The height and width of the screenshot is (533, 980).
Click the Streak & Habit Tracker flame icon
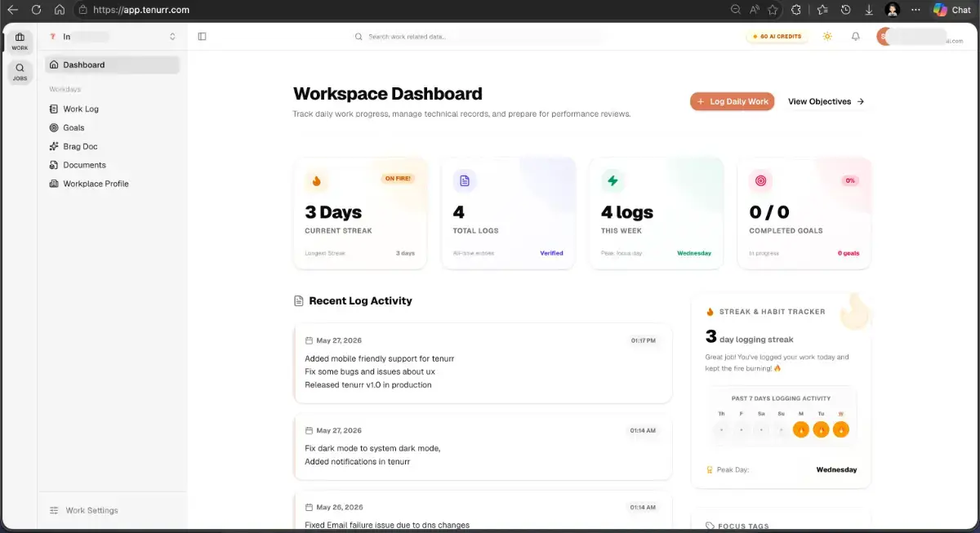(710, 312)
